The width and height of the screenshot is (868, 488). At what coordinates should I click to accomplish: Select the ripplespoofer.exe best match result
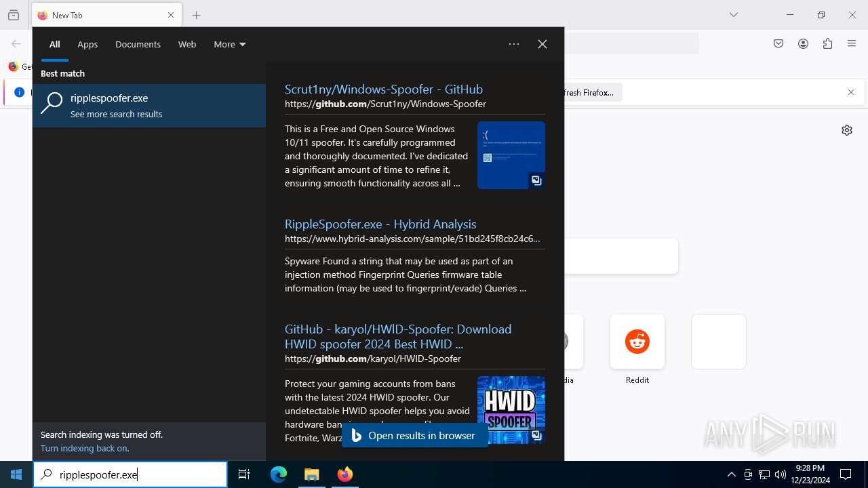pos(149,106)
